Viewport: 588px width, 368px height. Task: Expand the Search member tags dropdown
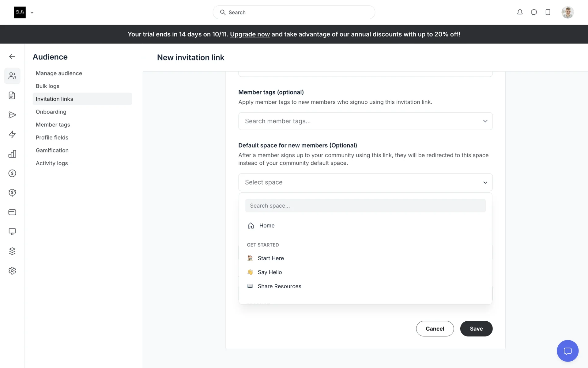[x=365, y=121]
